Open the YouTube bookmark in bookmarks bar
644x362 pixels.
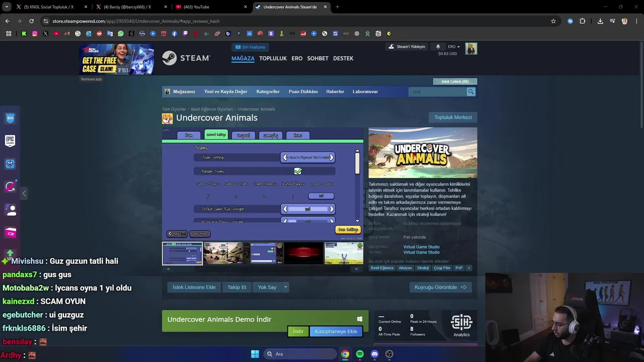56,34
